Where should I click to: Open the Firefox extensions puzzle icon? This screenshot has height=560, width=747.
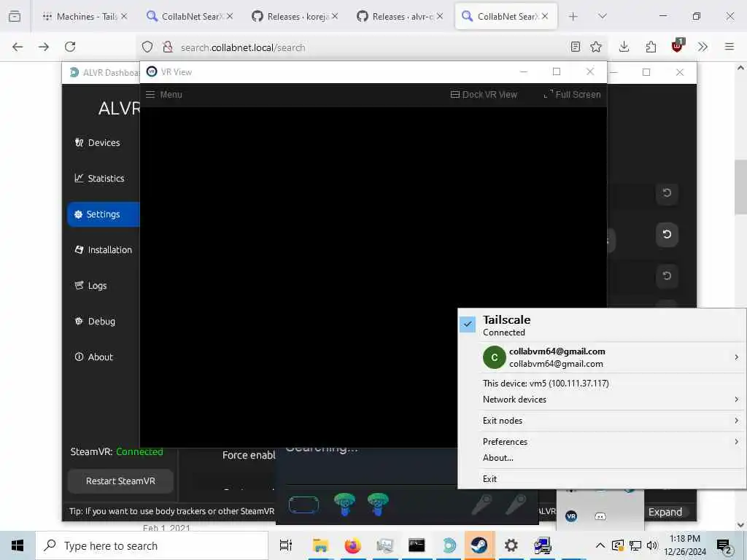tap(651, 47)
